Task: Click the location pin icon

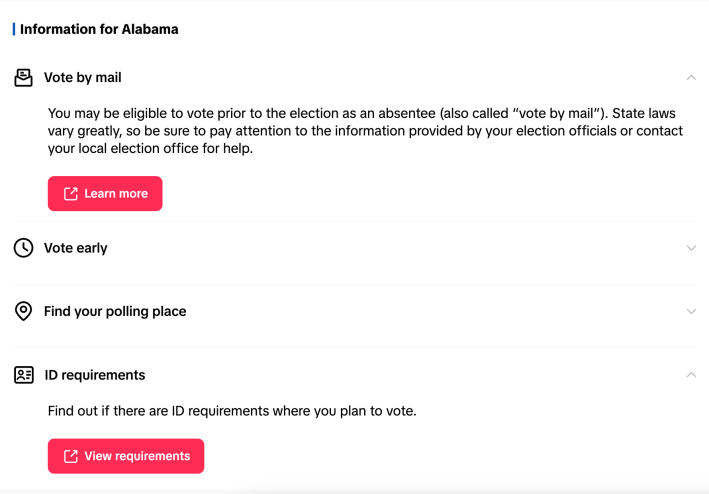Action: click(23, 312)
